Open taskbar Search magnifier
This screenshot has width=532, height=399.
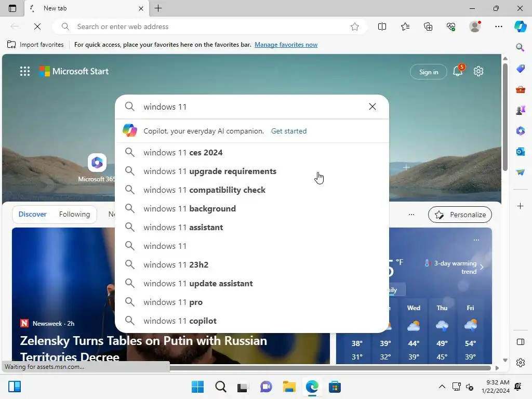coord(220,387)
